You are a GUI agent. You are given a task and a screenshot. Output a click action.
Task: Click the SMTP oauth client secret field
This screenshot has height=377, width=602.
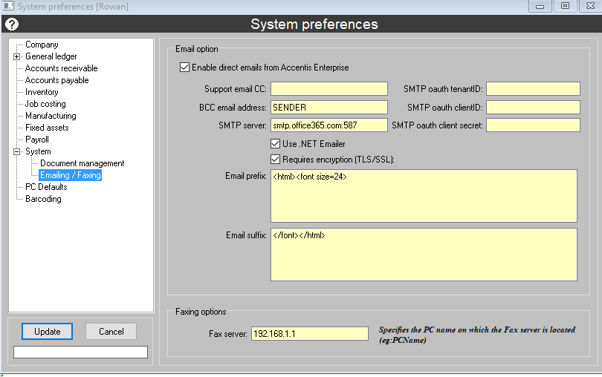(533, 126)
